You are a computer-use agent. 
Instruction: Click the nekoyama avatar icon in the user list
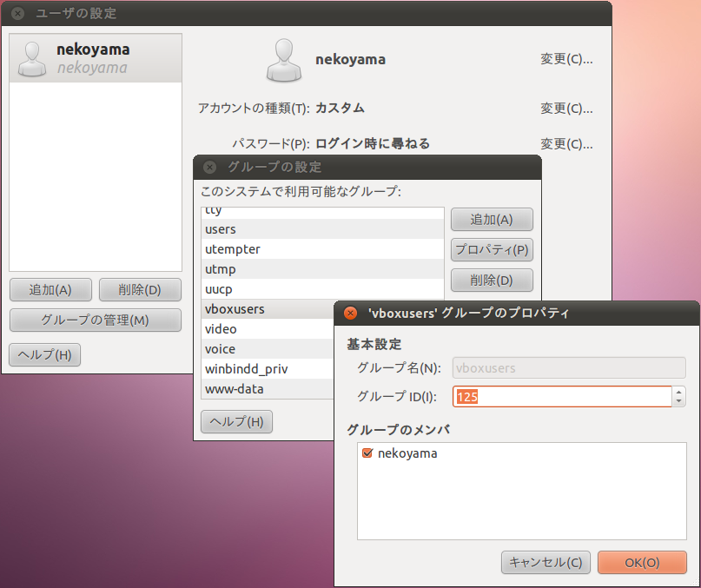pyautogui.click(x=32, y=59)
